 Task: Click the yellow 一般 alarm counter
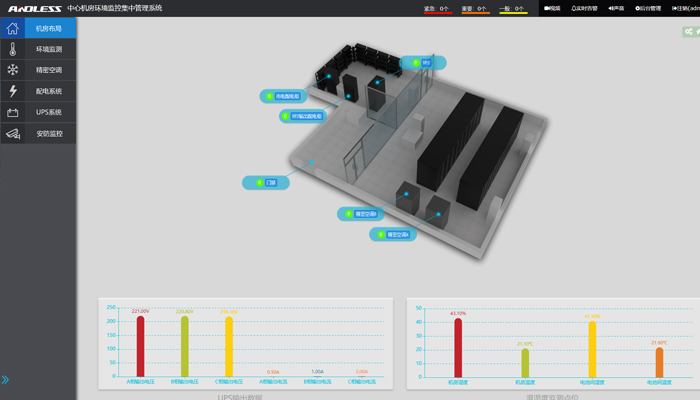pyautogui.click(x=513, y=8)
